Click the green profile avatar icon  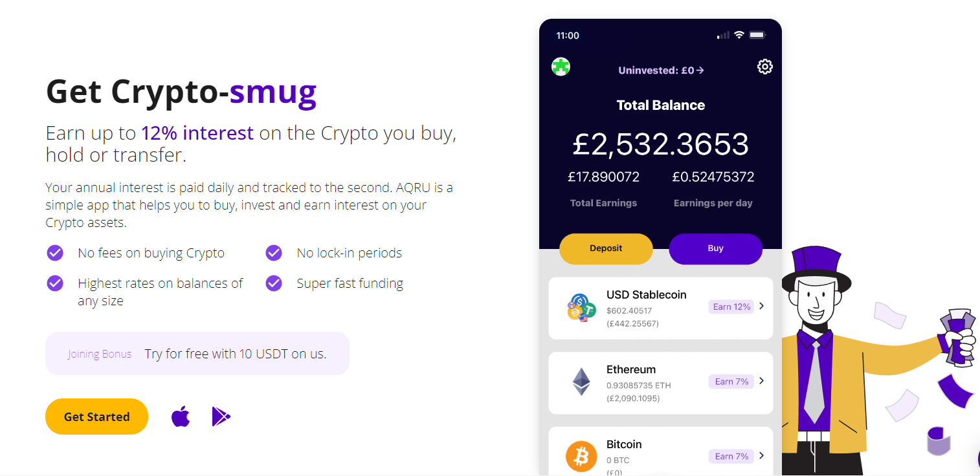pos(561,67)
